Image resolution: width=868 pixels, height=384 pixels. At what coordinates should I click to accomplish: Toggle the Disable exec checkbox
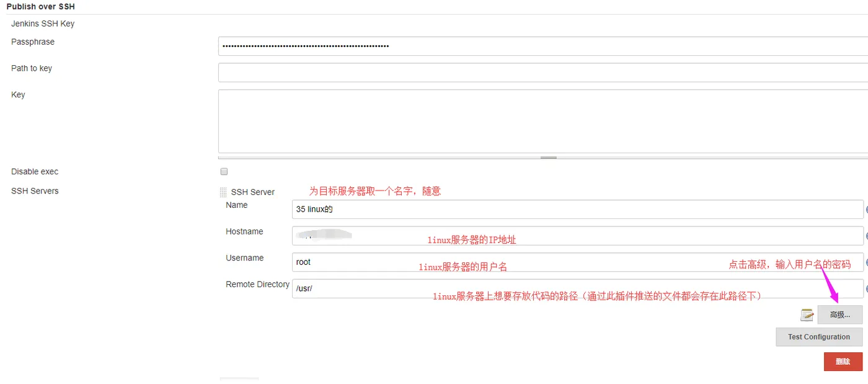pos(224,171)
